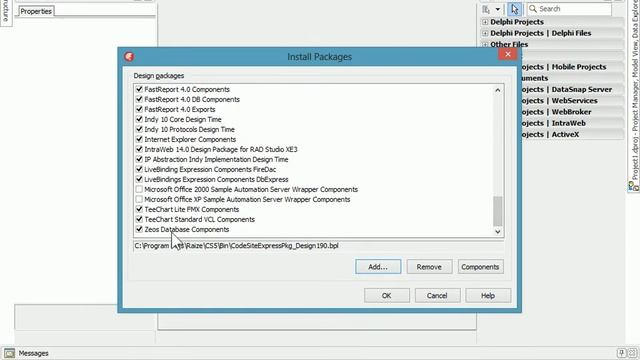
Task: Toggle Zeos Database Components checkbox
Action: coord(139,229)
